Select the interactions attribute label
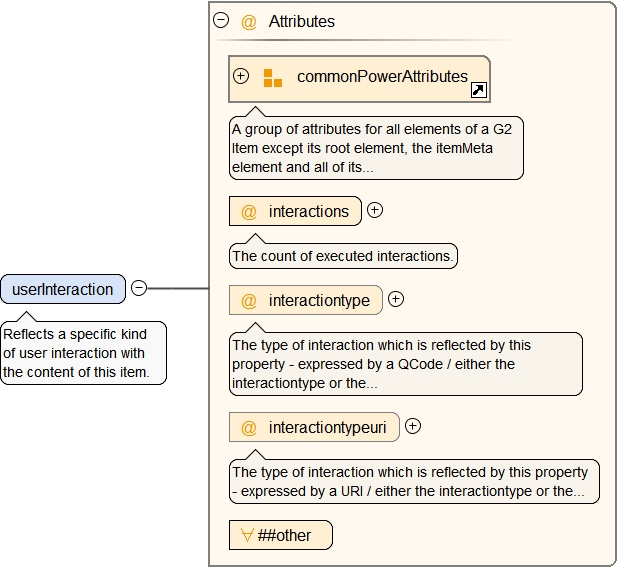 tap(308, 211)
